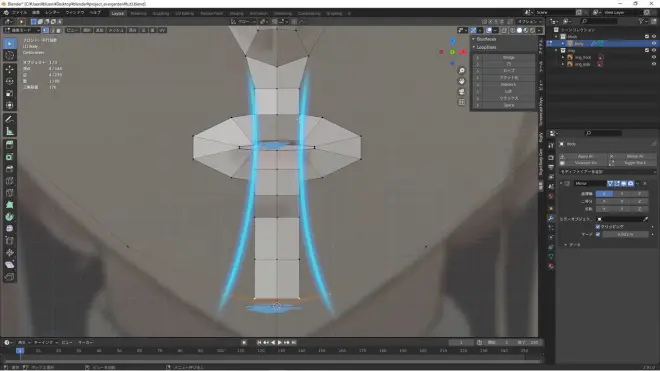The image size is (660, 371).
Task: Select the Extrude Region tool
Action: (10, 145)
